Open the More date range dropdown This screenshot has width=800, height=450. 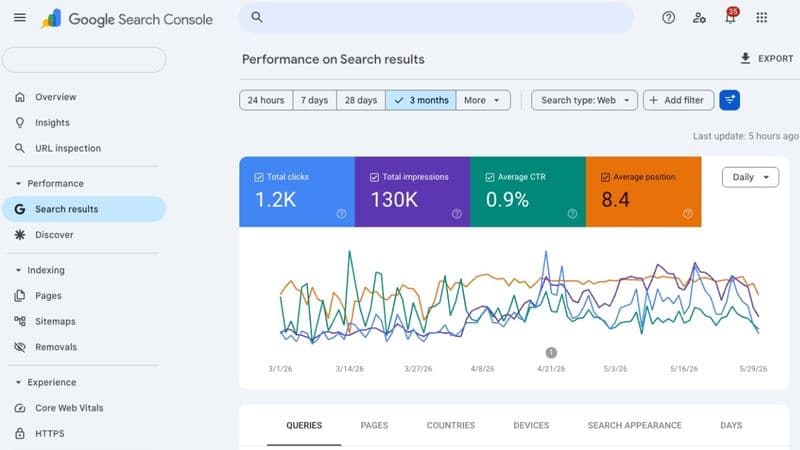pyautogui.click(x=483, y=100)
